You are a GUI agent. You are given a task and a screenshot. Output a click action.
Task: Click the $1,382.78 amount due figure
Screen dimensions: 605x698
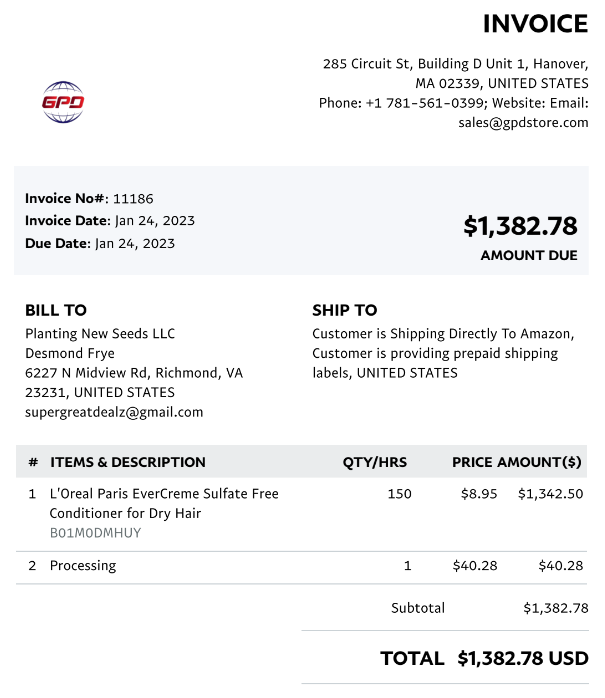[x=520, y=226]
